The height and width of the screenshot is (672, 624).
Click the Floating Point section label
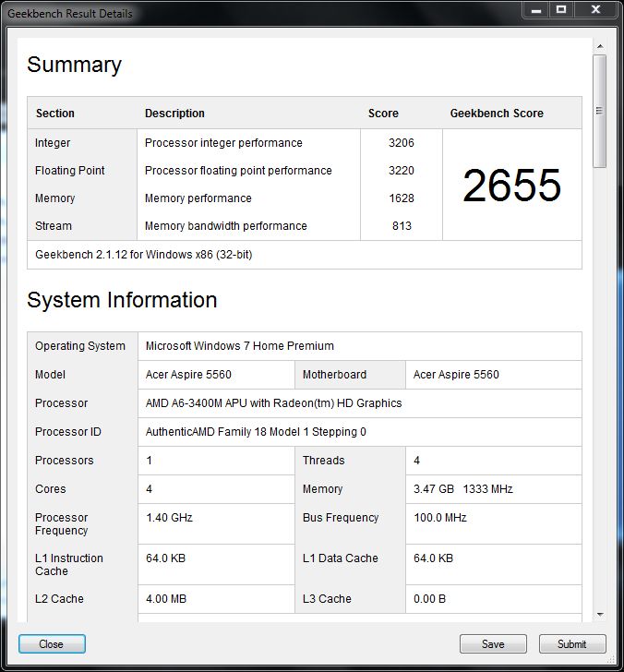coord(70,171)
